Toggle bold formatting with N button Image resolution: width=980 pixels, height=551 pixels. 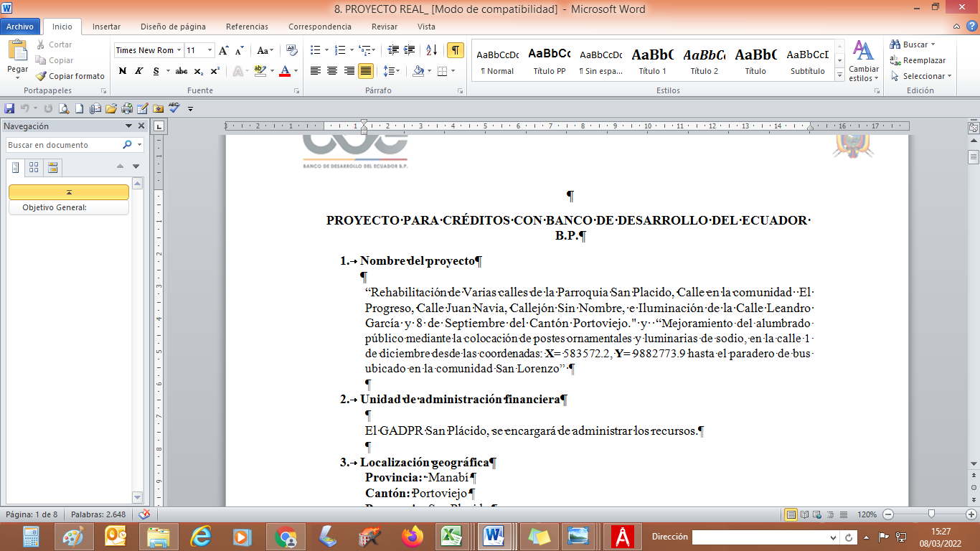click(x=123, y=71)
